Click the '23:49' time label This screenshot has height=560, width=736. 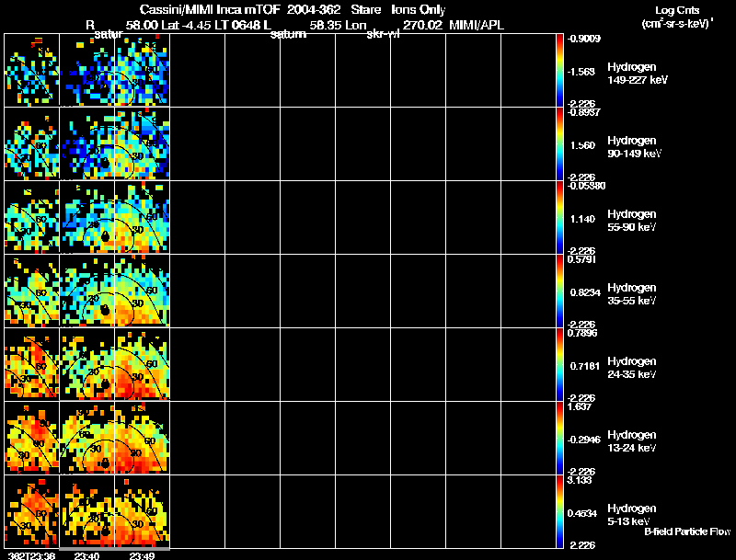tap(143, 556)
